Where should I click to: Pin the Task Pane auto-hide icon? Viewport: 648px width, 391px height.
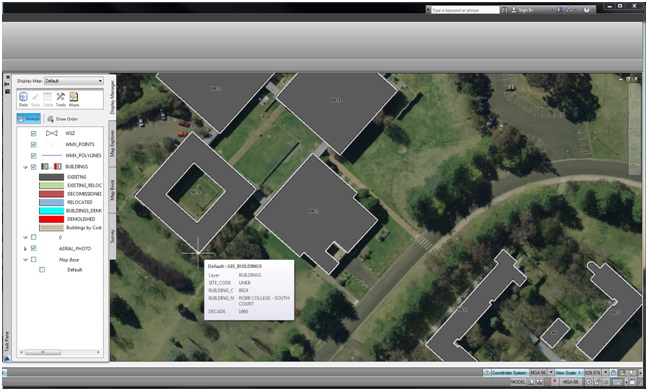click(x=7, y=84)
